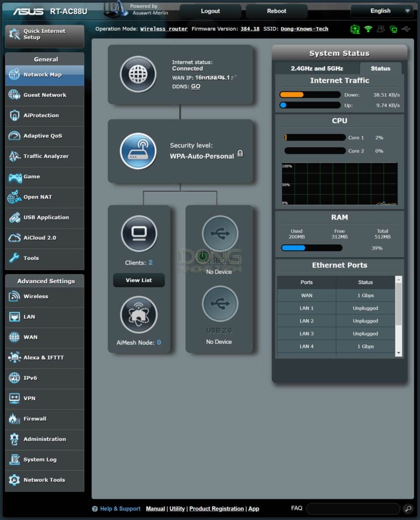This screenshot has width=420, height=520.
Task: Open Game controller icon
Action: (14, 177)
